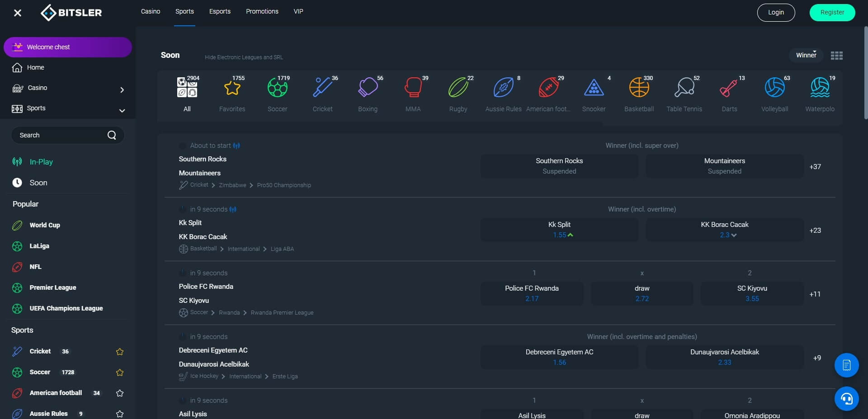Open the Promotions tab
Image resolution: width=868 pixels, height=419 pixels.
tap(262, 12)
